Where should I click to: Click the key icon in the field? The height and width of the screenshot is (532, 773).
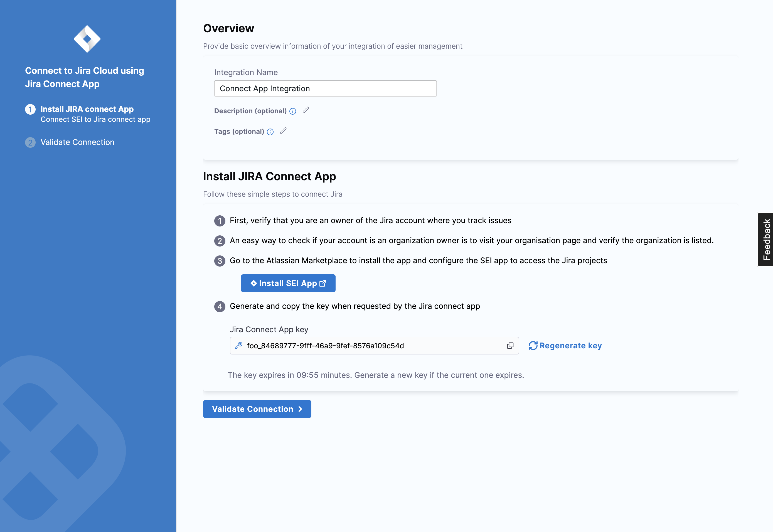point(239,346)
